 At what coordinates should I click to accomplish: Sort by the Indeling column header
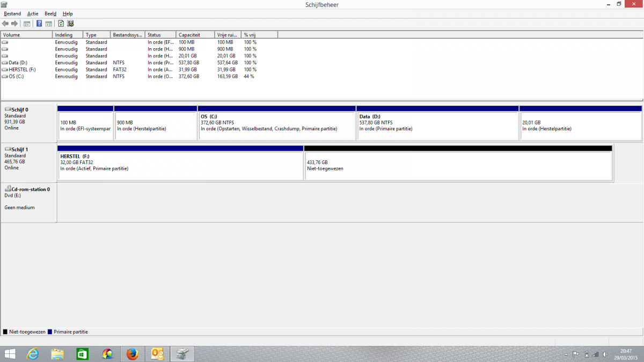(x=68, y=35)
